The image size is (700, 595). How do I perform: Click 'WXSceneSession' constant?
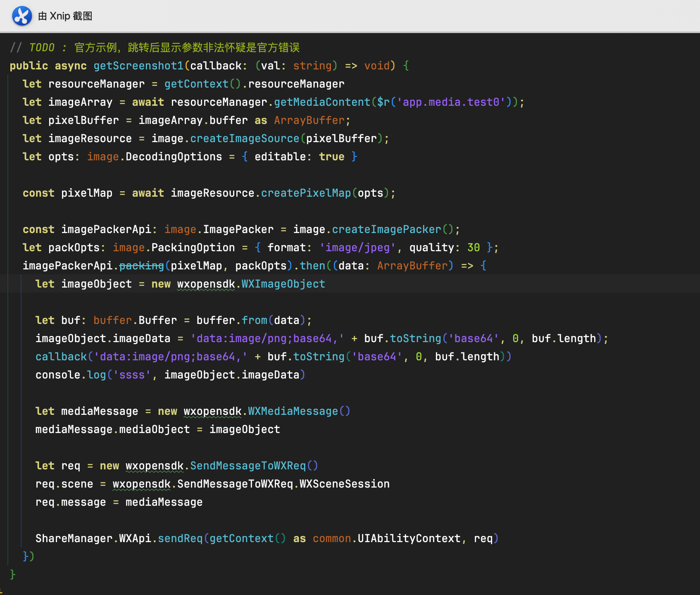pyautogui.click(x=345, y=484)
